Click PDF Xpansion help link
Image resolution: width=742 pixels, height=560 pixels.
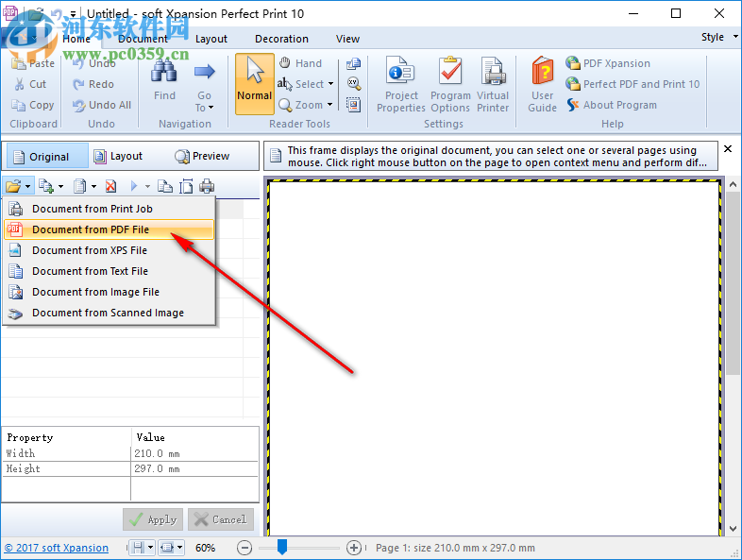pos(608,63)
